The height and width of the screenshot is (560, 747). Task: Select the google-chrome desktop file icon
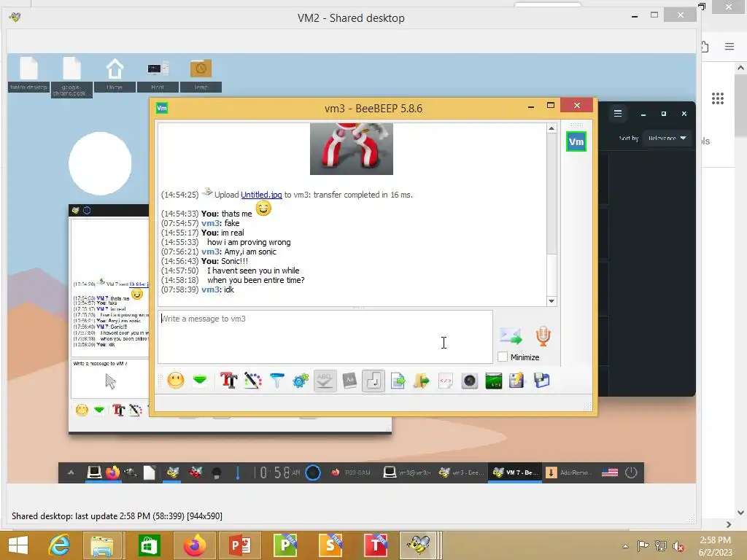coord(71,77)
